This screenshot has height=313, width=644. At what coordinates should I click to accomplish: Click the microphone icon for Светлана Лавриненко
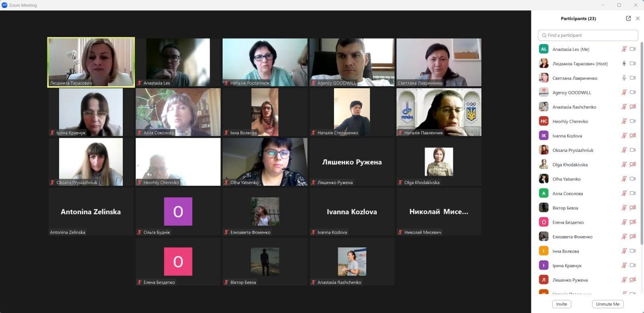point(624,78)
